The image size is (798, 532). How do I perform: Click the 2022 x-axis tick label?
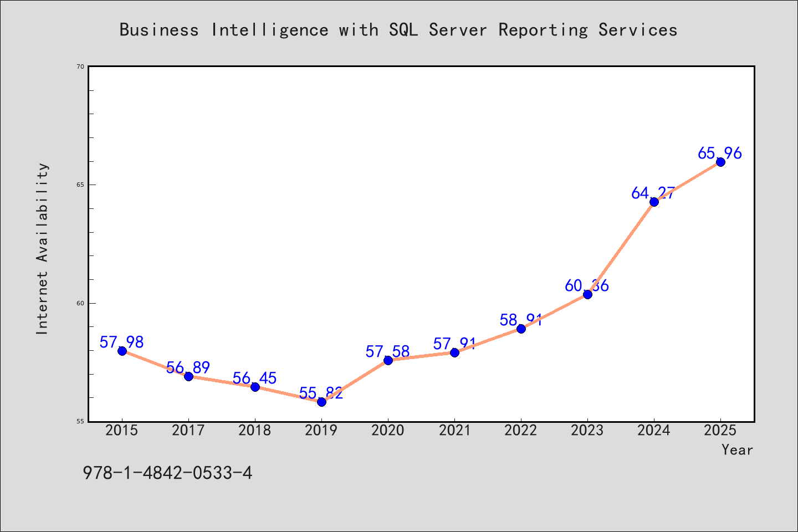(x=521, y=431)
